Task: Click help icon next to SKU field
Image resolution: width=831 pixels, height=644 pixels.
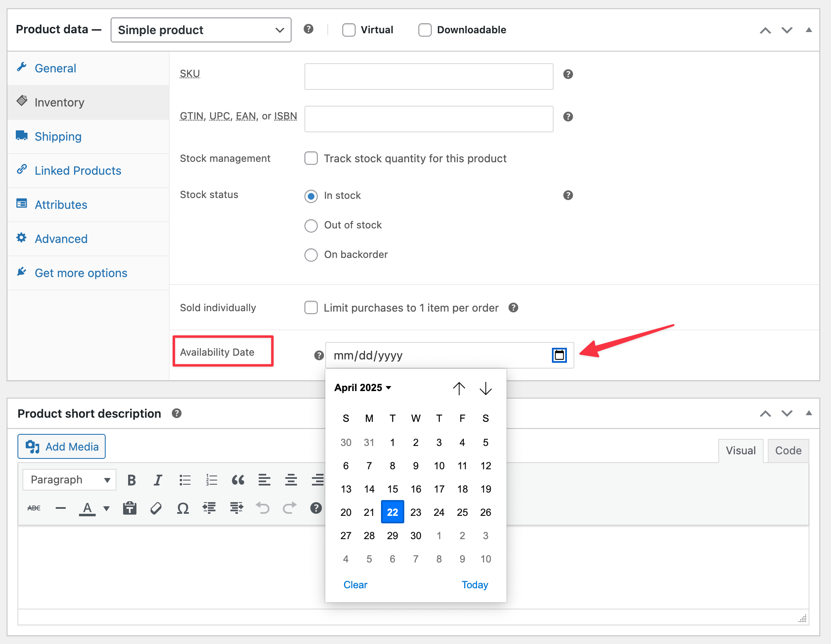Action: pyautogui.click(x=568, y=74)
